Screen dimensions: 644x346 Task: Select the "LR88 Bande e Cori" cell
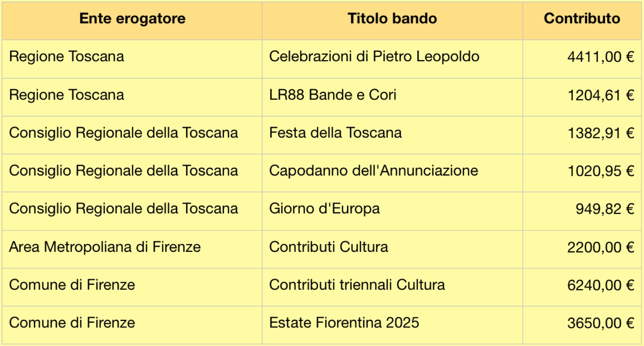pos(333,95)
